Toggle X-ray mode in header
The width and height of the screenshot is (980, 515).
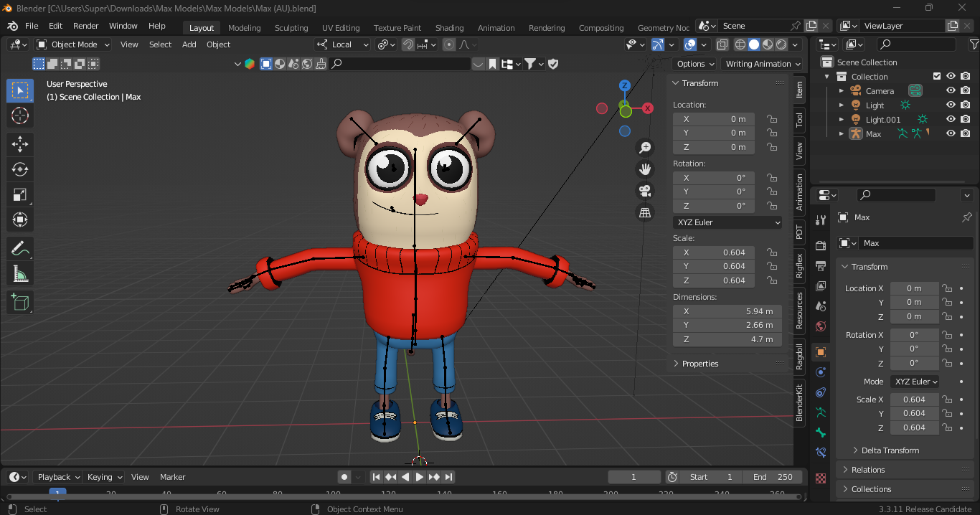[x=722, y=44]
